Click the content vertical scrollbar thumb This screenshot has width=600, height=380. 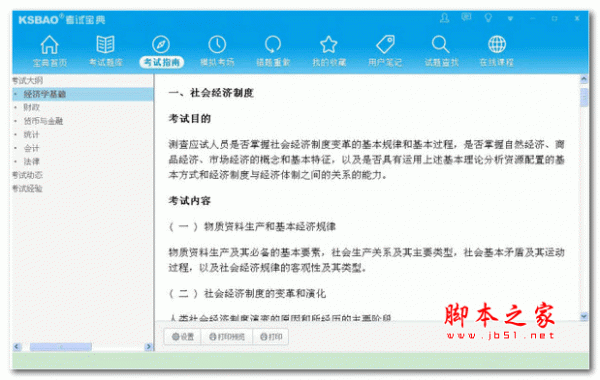point(584,97)
